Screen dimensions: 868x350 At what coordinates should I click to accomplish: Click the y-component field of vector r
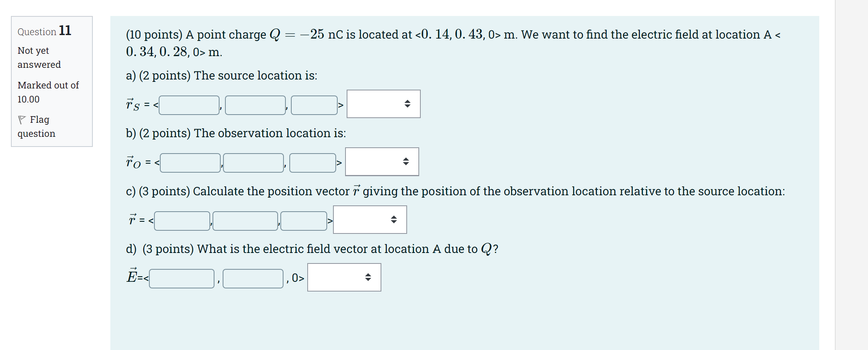click(x=245, y=220)
